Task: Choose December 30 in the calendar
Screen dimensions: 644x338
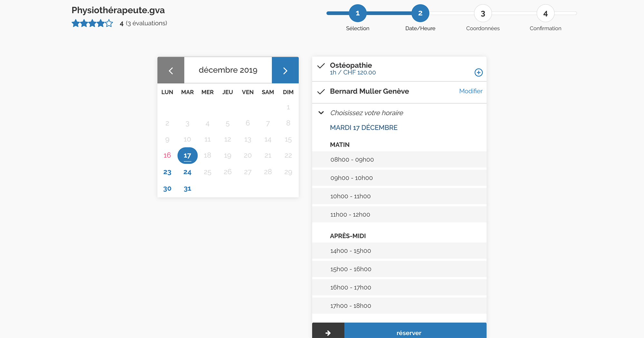Action: [x=167, y=189]
